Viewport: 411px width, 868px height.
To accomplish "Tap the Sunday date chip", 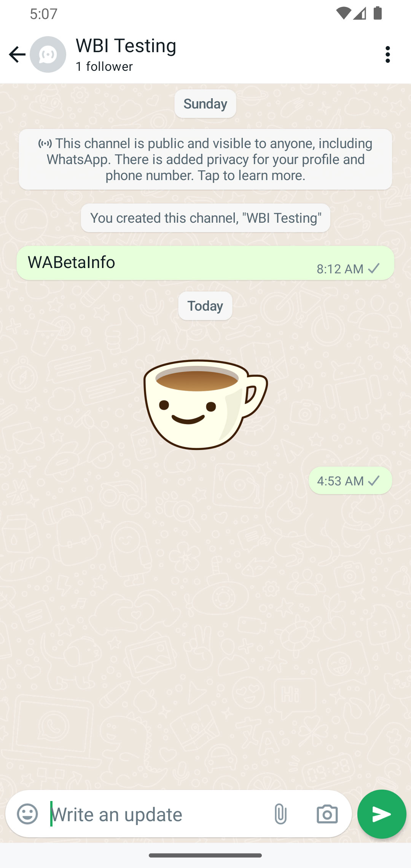I will pyautogui.click(x=205, y=104).
